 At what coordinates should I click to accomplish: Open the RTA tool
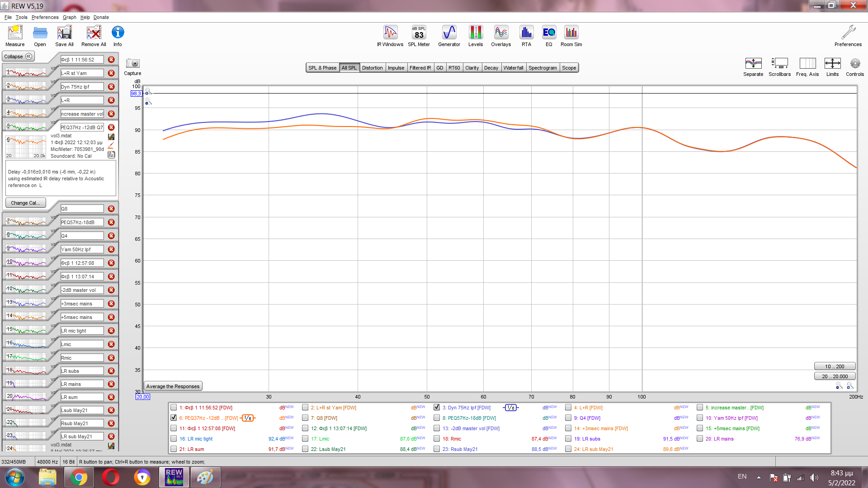pyautogui.click(x=526, y=36)
